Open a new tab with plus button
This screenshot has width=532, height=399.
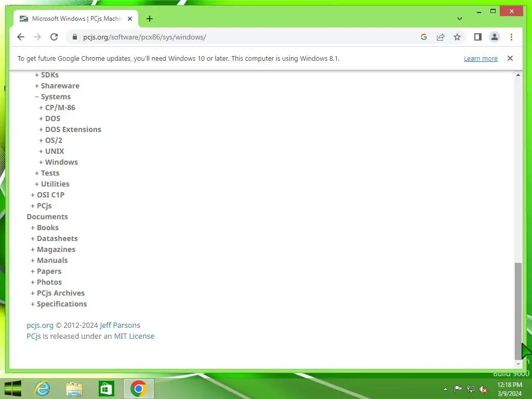point(150,19)
